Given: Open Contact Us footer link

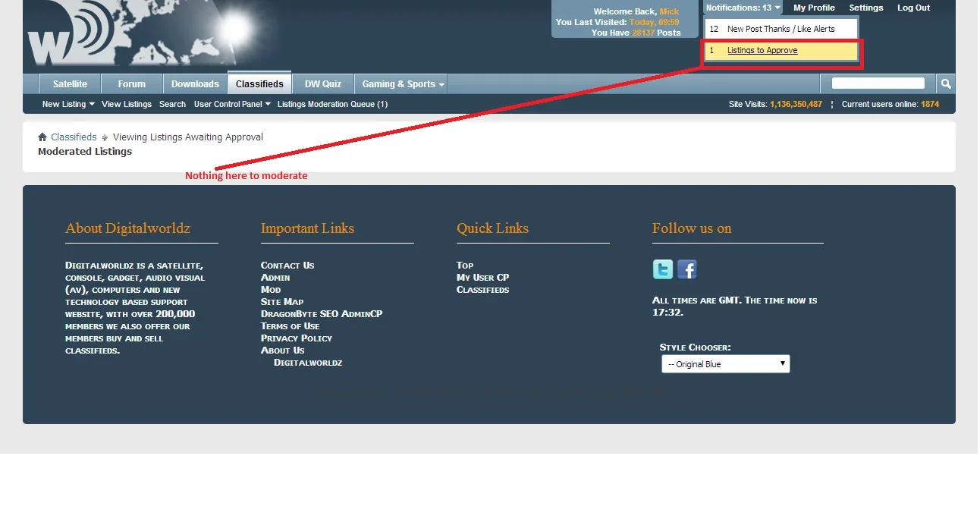Looking at the screenshot, I should (287, 265).
